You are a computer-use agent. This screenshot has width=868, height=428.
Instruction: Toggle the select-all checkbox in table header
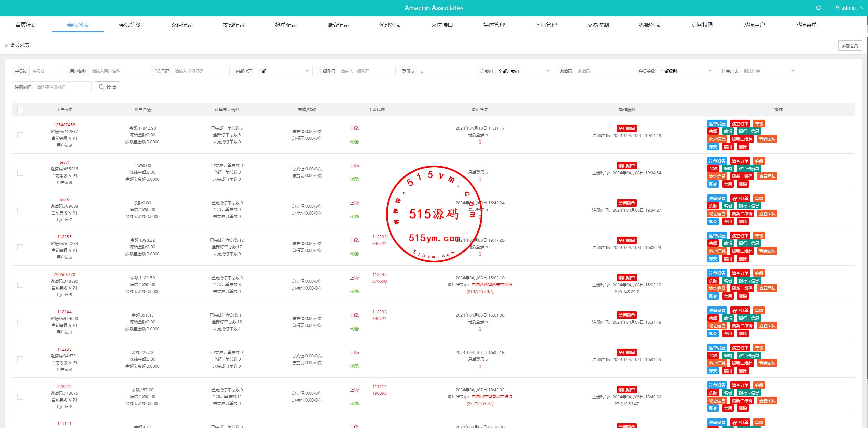[x=20, y=110]
